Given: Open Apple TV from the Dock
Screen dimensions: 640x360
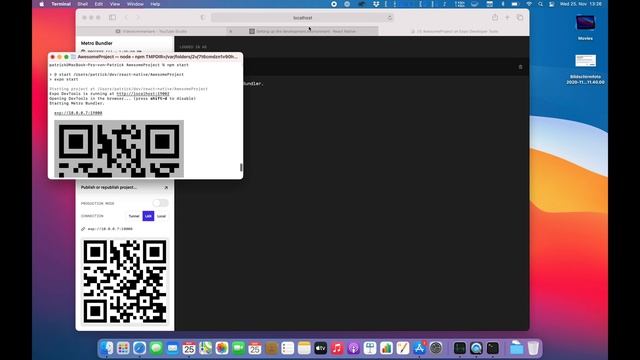Looking at the screenshot, I should point(320,348).
